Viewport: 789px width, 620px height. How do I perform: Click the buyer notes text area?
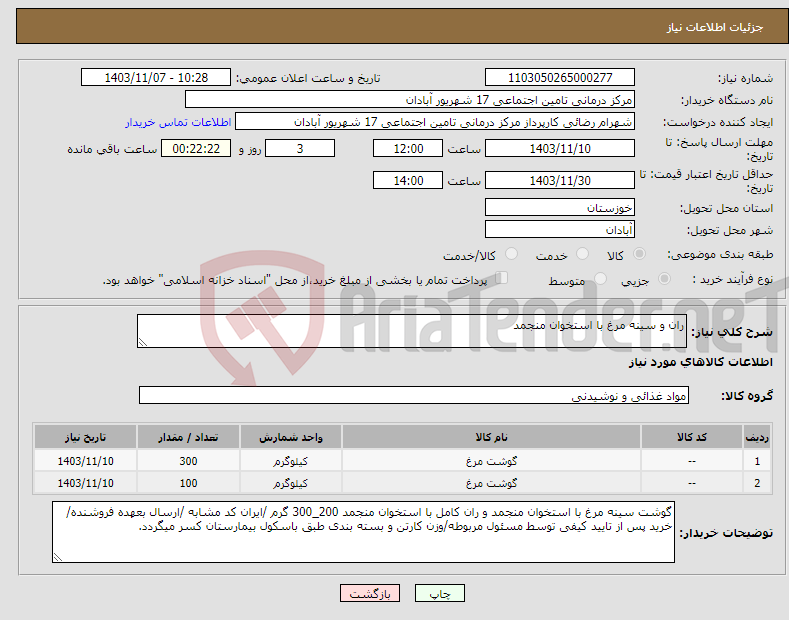click(363, 532)
